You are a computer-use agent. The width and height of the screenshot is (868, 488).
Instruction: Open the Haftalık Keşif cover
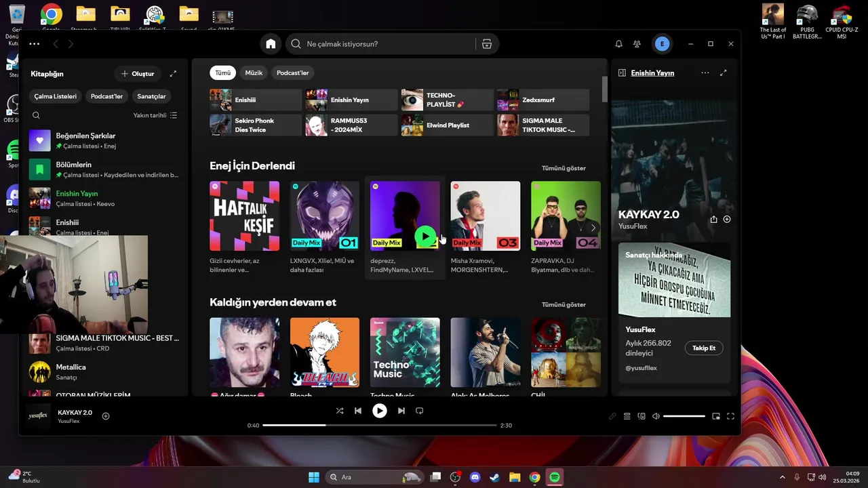click(244, 216)
